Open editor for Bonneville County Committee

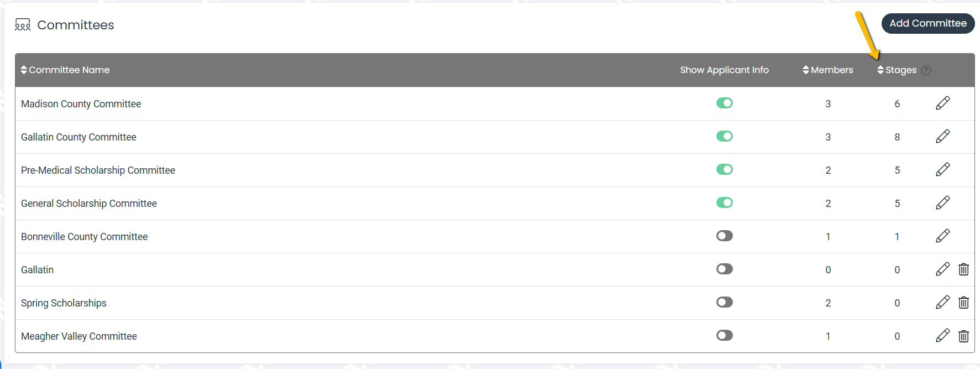943,236
